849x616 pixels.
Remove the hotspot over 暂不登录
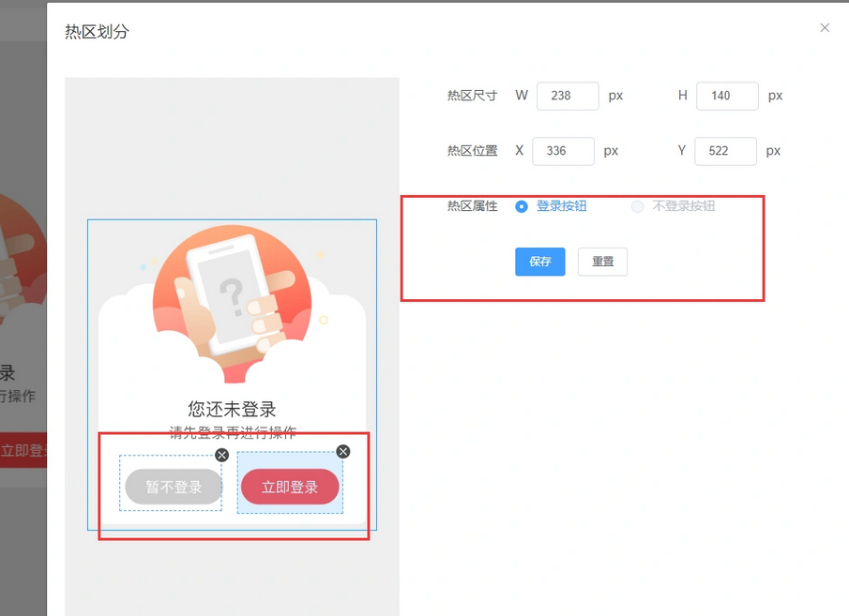221,455
